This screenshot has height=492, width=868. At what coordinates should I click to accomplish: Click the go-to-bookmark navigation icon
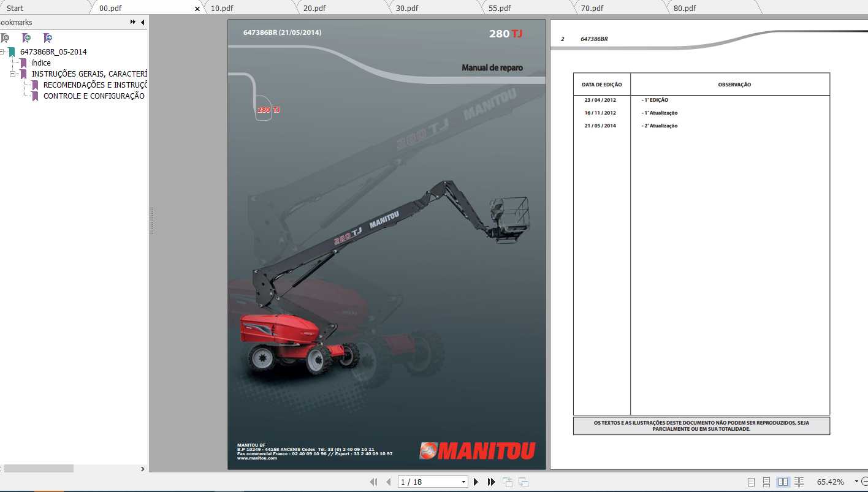click(47, 37)
